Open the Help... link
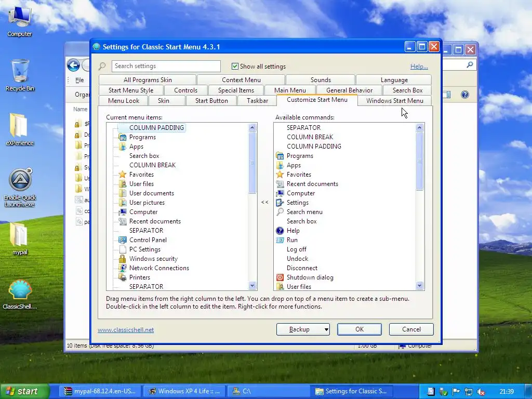This screenshot has height=399, width=532. pyautogui.click(x=419, y=66)
